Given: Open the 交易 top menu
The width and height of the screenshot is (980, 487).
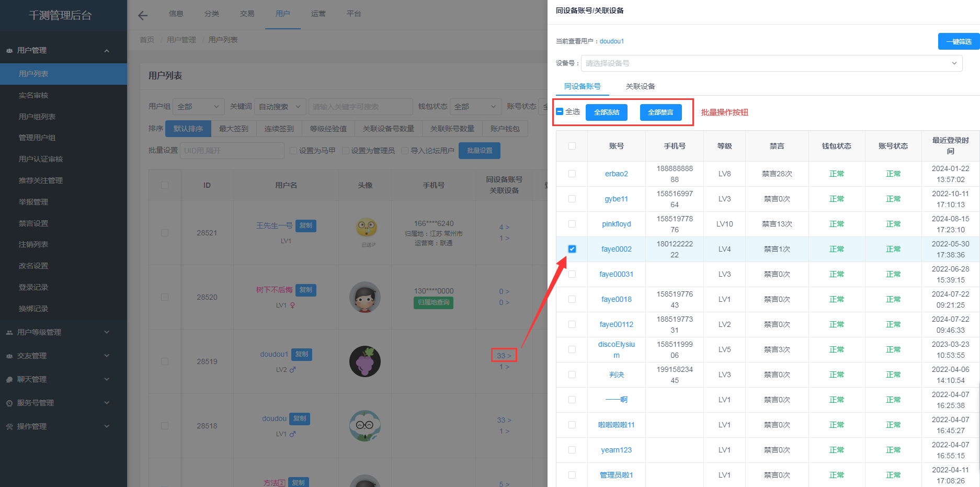Looking at the screenshot, I should click(247, 14).
